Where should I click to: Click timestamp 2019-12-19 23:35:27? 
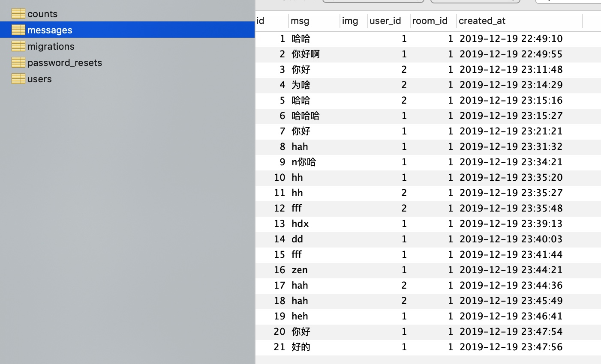511,193
